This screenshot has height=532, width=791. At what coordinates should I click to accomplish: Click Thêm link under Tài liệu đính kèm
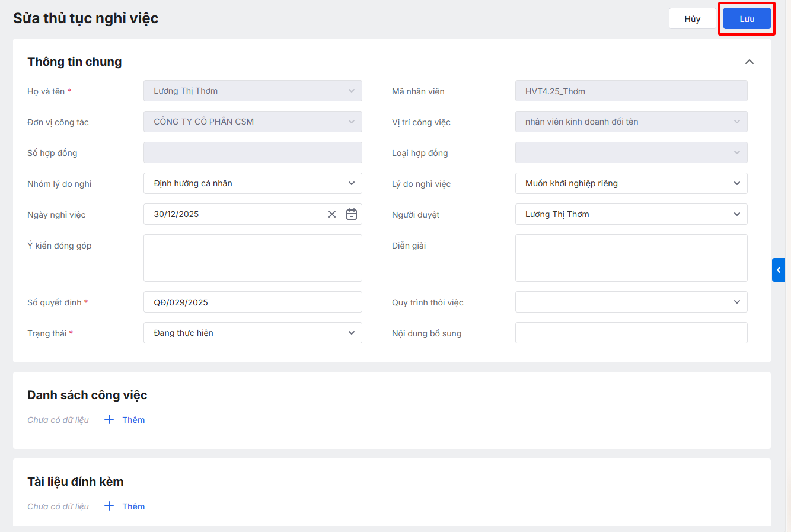(x=133, y=506)
